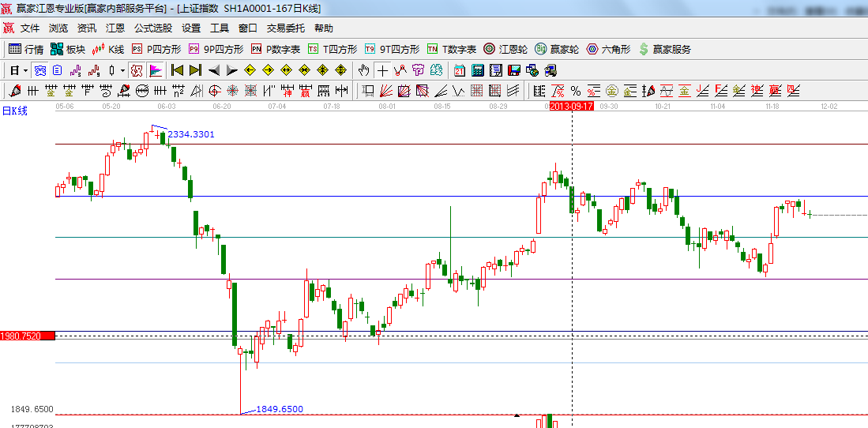Click the calculator icon in toolbar

click(478, 70)
